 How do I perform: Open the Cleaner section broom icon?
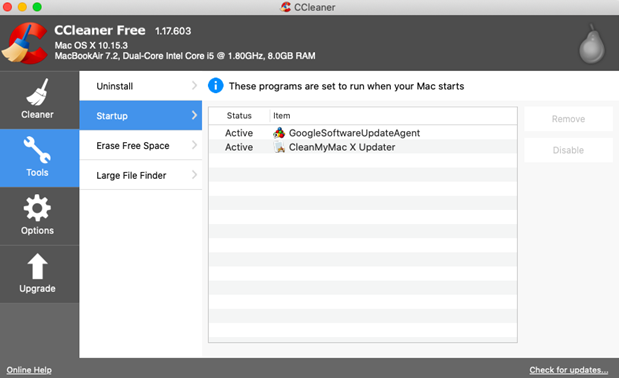pos(38,92)
